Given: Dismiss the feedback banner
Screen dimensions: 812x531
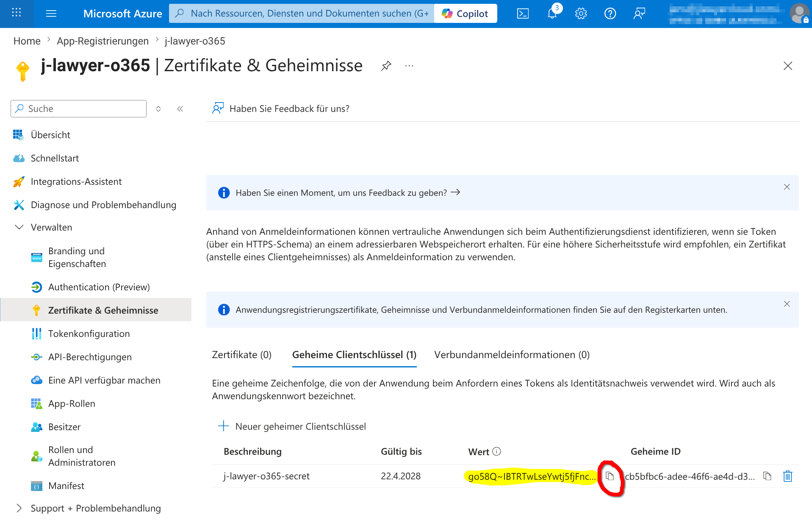Looking at the screenshot, I should click(x=787, y=187).
